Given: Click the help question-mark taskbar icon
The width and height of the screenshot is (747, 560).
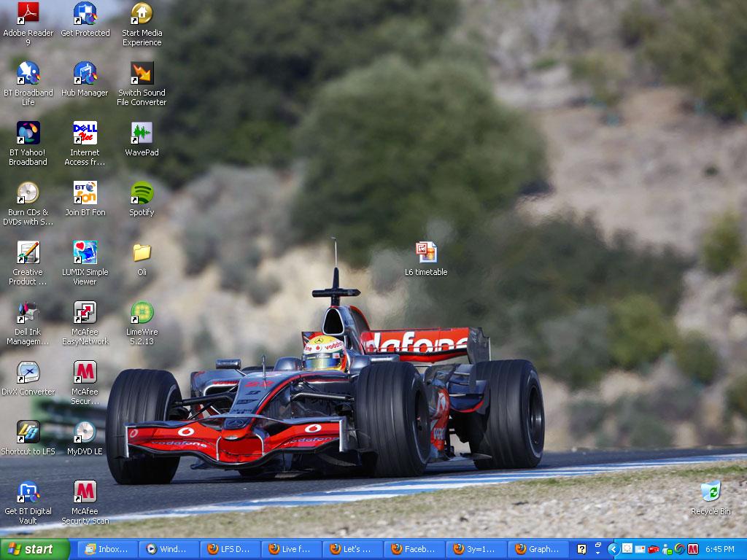Looking at the screenshot, I should pyautogui.click(x=581, y=550).
